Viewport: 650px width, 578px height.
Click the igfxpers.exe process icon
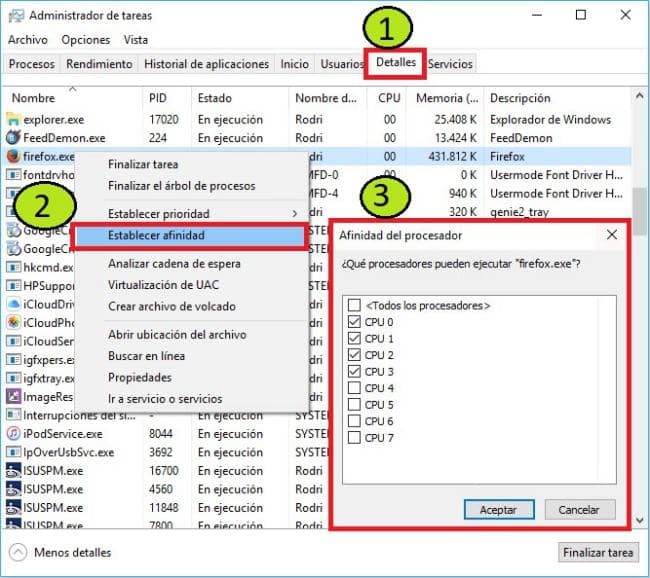[13, 359]
